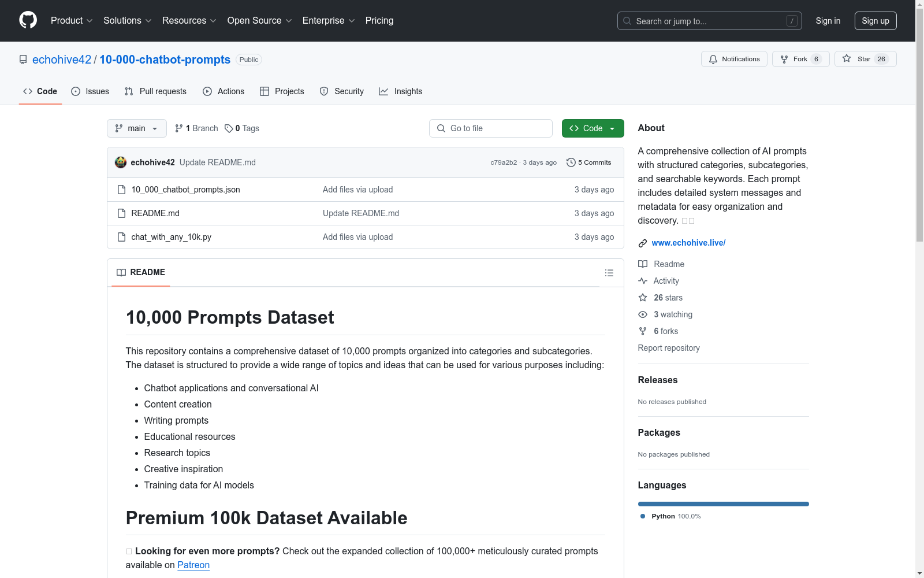Focus the Search or jump to field
This screenshot has height=578, width=924.
pos(710,21)
